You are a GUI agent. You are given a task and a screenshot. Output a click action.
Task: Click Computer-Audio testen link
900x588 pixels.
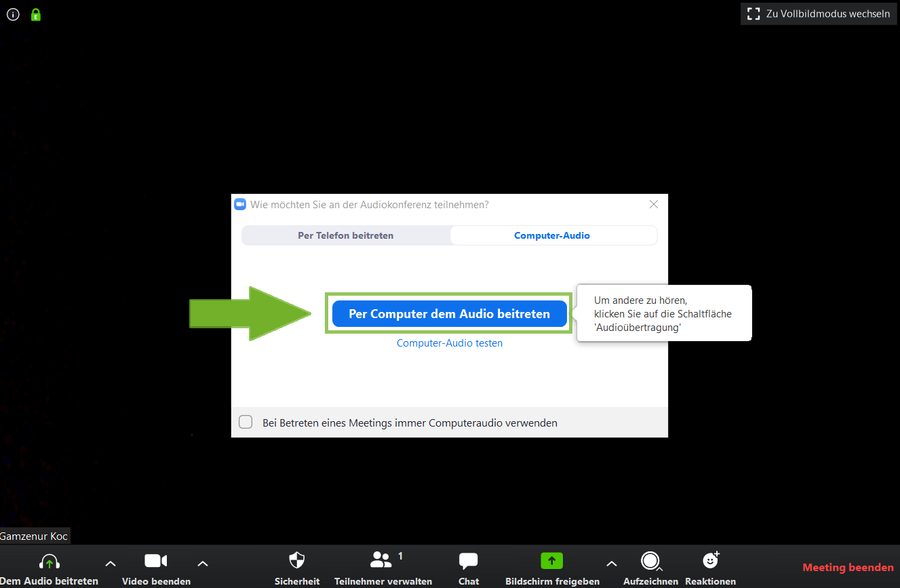click(x=449, y=343)
